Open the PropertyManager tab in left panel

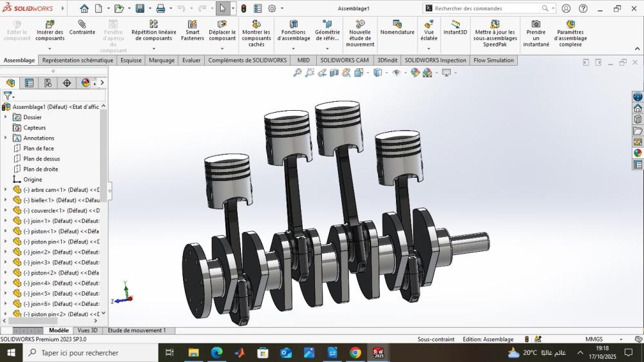coord(29,83)
